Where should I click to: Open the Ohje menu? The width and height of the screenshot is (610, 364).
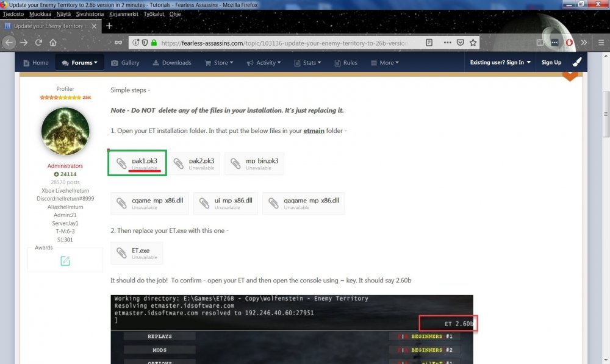[175, 14]
